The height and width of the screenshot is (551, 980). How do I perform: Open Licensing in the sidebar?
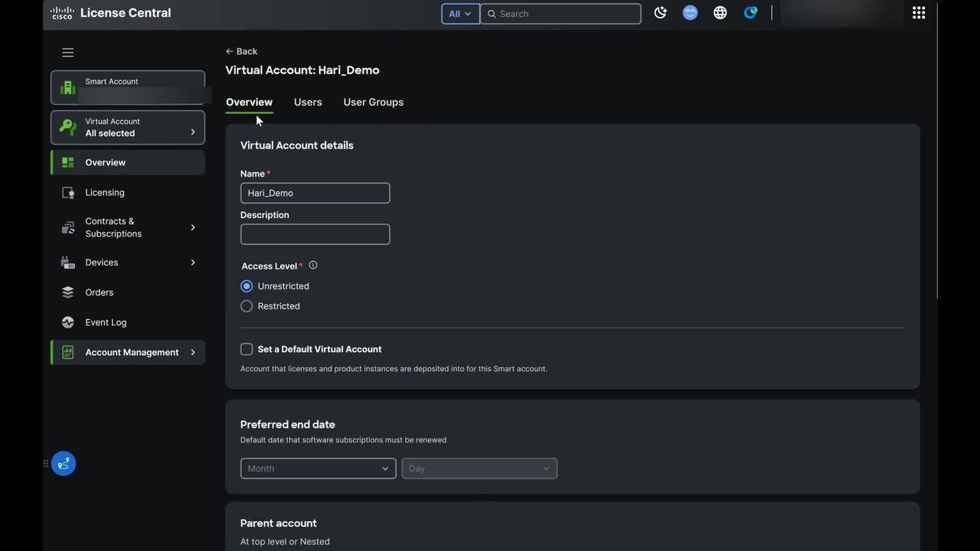point(128,193)
